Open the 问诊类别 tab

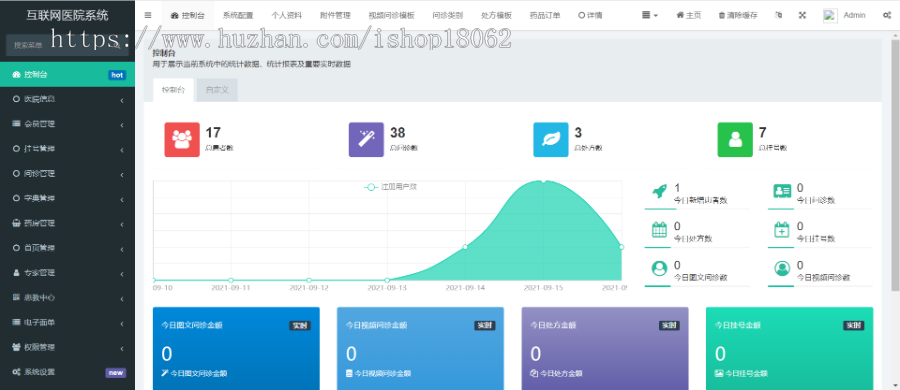[x=448, y=16]
